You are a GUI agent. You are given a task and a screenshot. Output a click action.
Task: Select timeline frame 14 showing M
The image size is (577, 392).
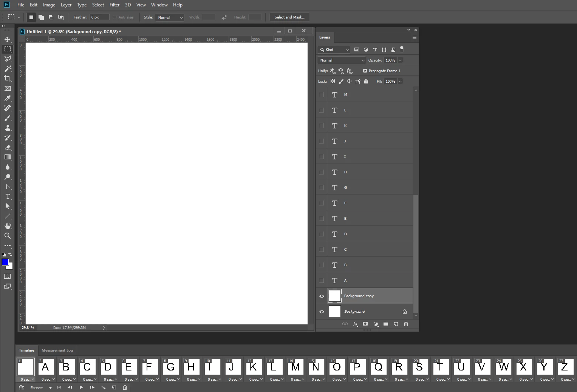[x=295, y=367]
